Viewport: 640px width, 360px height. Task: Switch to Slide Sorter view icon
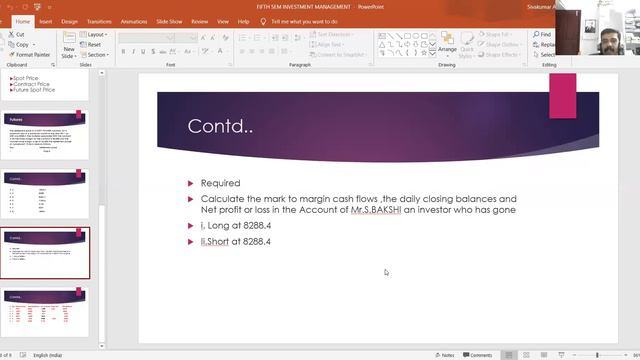[526, 355]
